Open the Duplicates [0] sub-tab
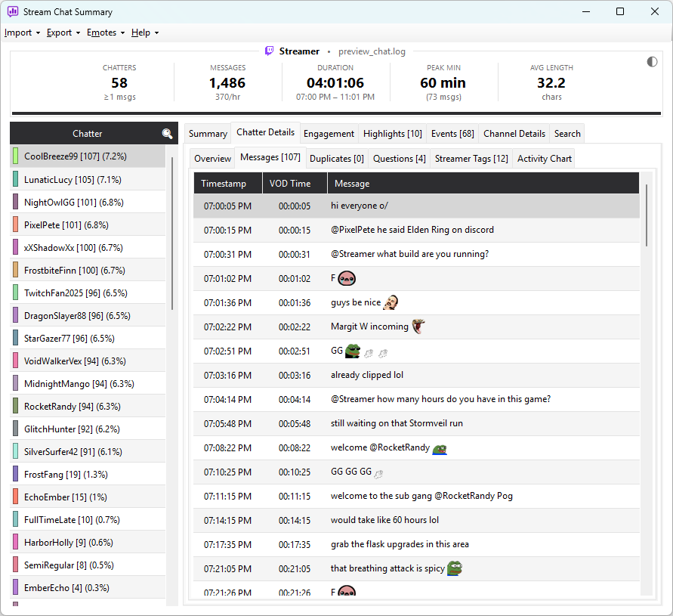 point(337,159)
